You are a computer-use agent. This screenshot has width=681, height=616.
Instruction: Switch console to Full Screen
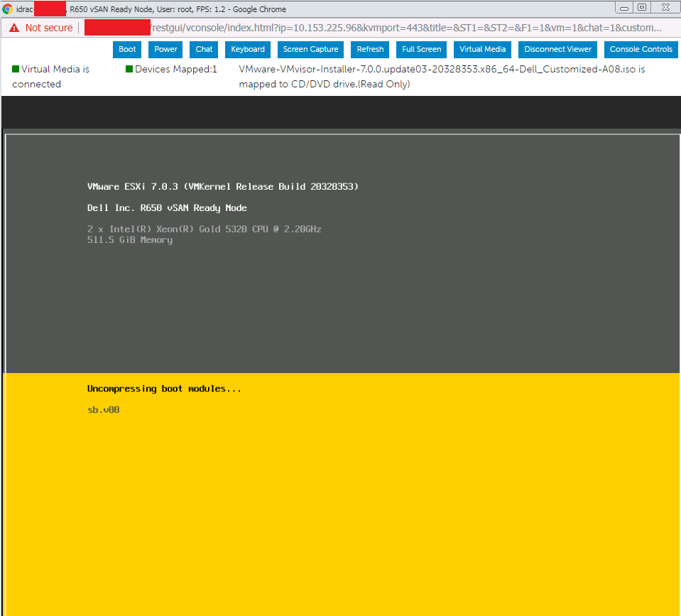click(x=421, y=50)
